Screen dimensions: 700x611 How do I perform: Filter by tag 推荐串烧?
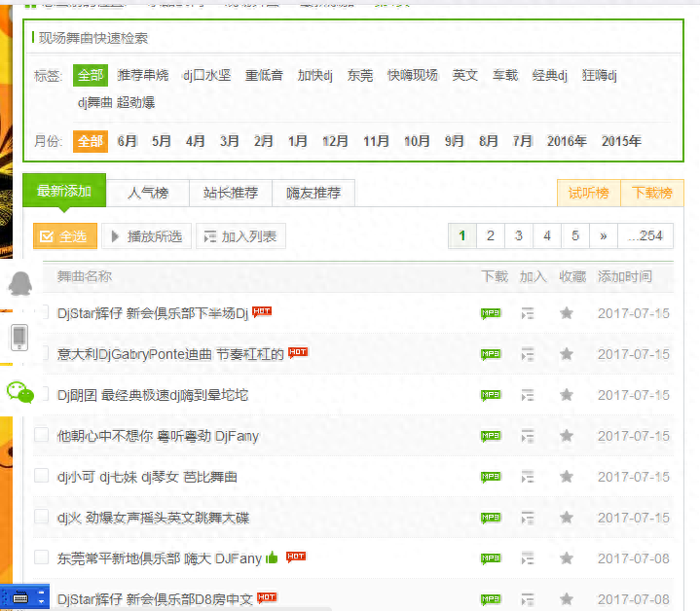[x=143, y=75]
